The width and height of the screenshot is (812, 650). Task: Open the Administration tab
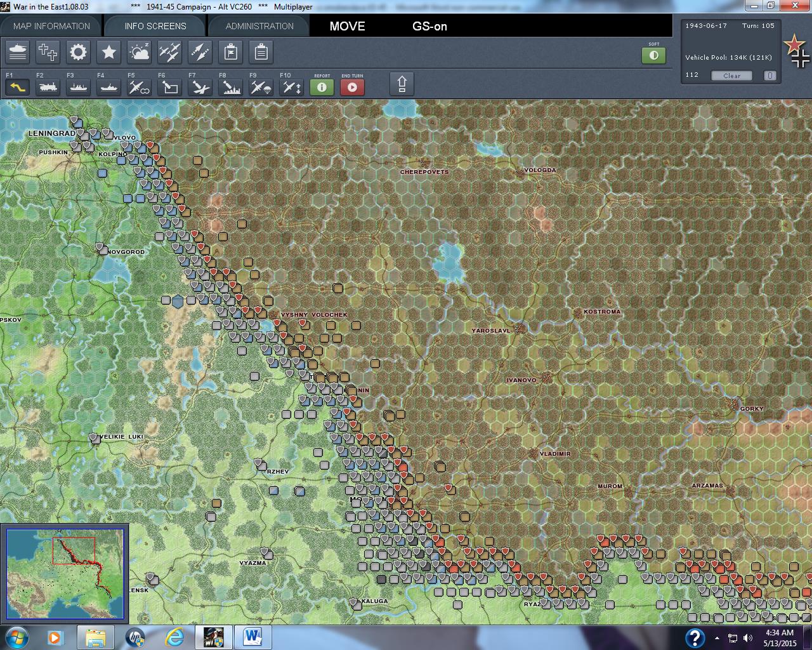pyautogui.click(x=259, y=26)
